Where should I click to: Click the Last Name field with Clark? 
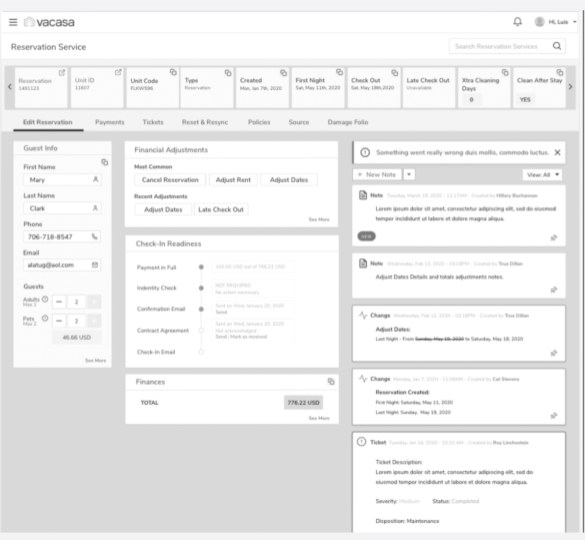[62, 208]
